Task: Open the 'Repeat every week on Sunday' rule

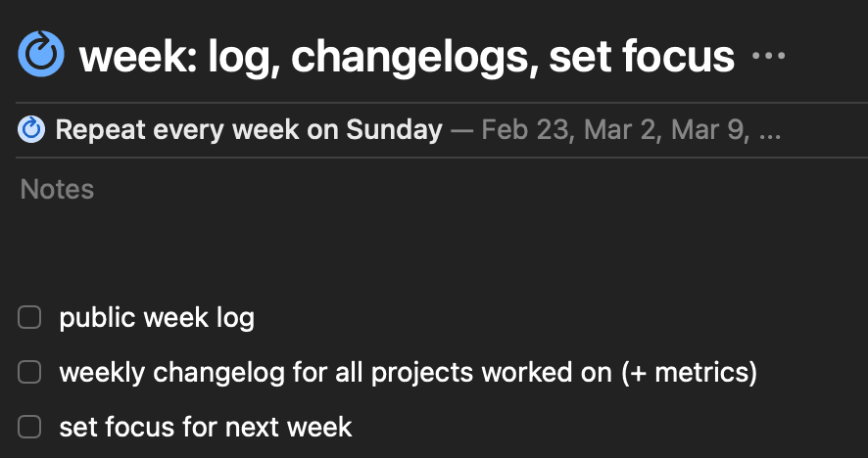Action: (249, 129)
